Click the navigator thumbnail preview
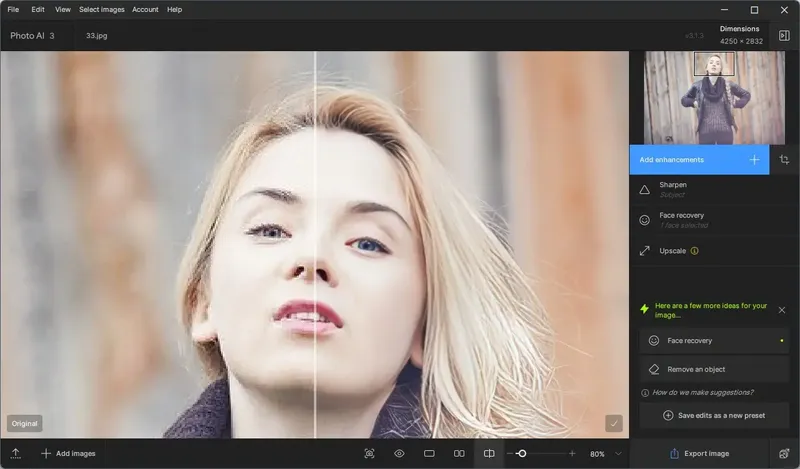 point(714,97)
